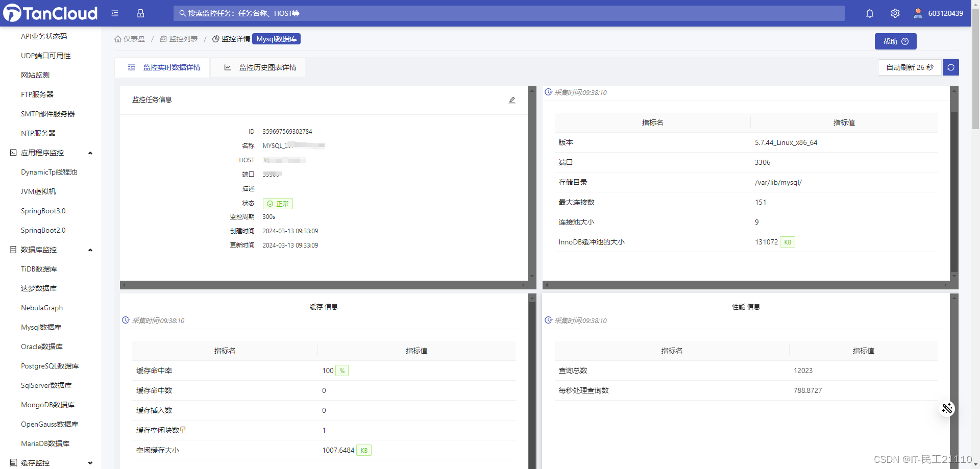Click the search magnifier icon
Viewport: 980px width, 469px height.
(x=182, y=13)
